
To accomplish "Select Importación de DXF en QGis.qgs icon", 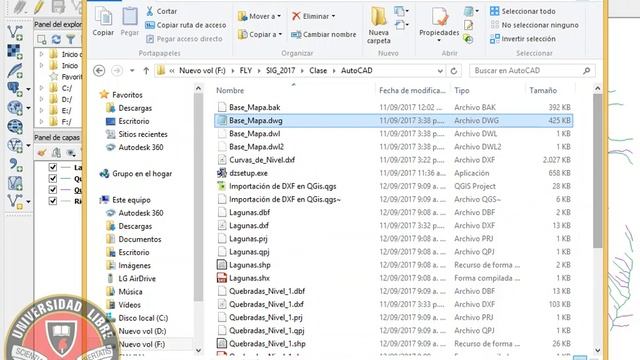I will pos(222,186).
